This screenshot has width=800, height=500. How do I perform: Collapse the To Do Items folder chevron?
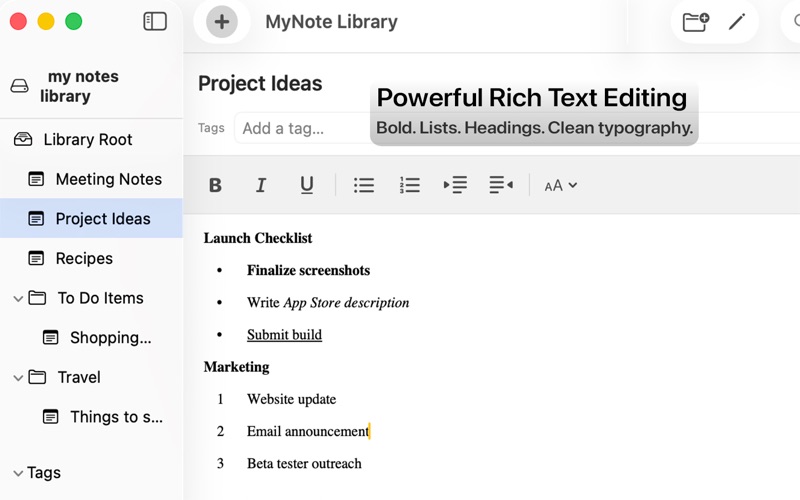(18, 298)
